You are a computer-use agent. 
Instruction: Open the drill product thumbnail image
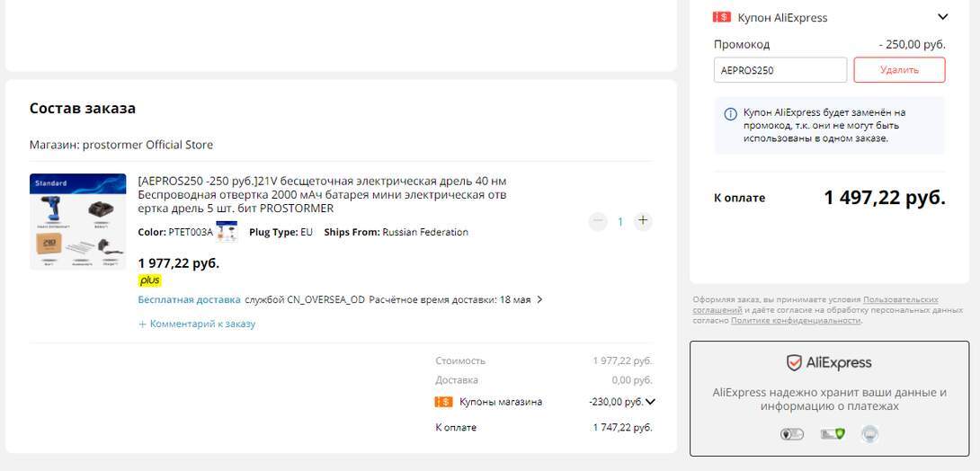pos(77,221)
